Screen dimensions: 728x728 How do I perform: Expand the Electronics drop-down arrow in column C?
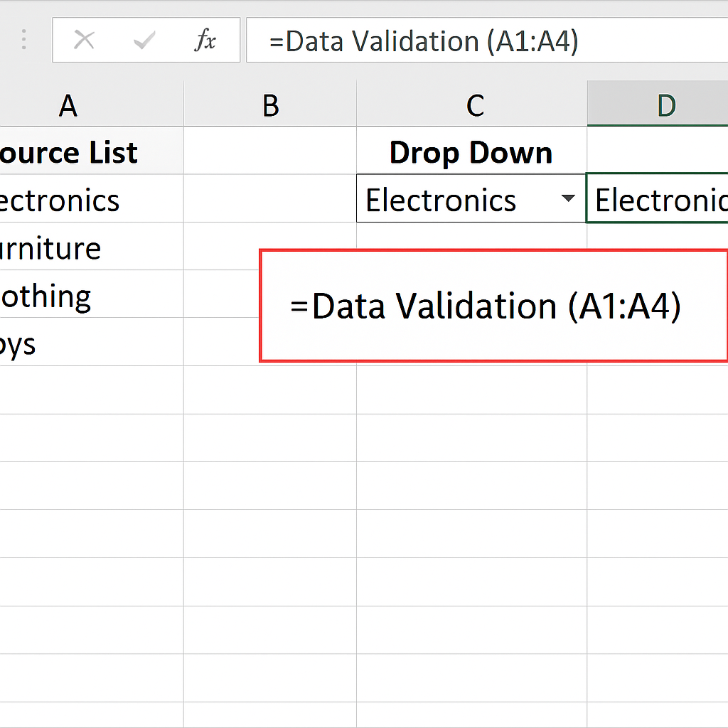[568, 199]
